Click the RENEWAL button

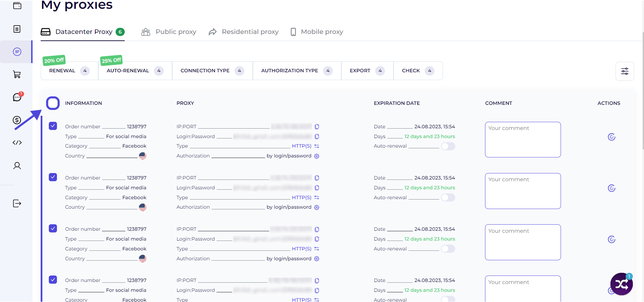(x=69, y=71)
